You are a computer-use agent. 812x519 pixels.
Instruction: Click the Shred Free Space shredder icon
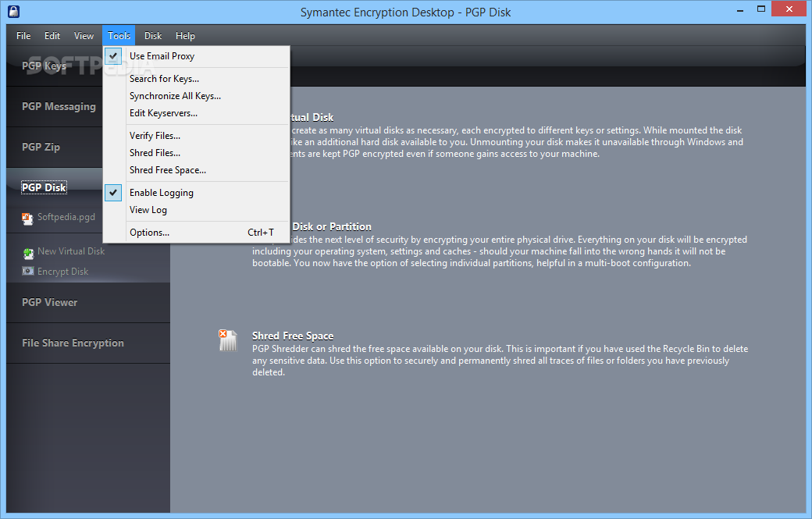(x=227, y=340)
